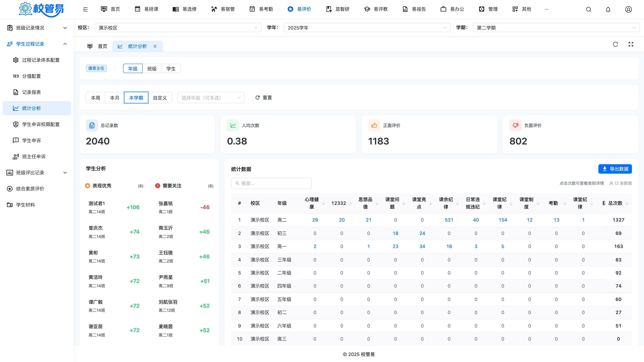Open 分值配置 in sidebar
The height and width of the screenshot is (362, 644).
[37, 76]
